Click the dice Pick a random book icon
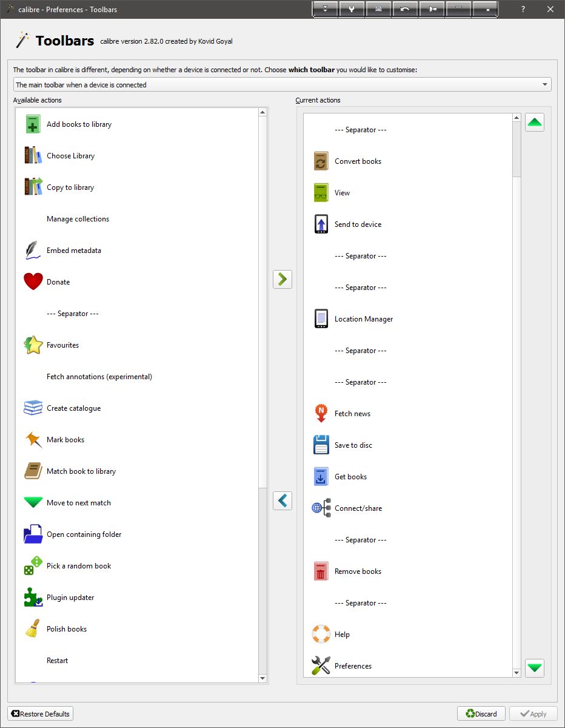Viewport: 565px width, 728px height. pos(33,566)
